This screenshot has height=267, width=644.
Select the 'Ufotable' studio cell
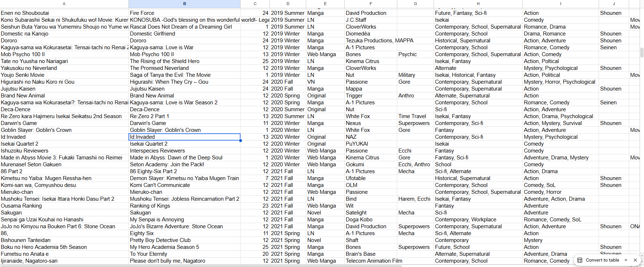pyautogui.click(x=371, y=178)
